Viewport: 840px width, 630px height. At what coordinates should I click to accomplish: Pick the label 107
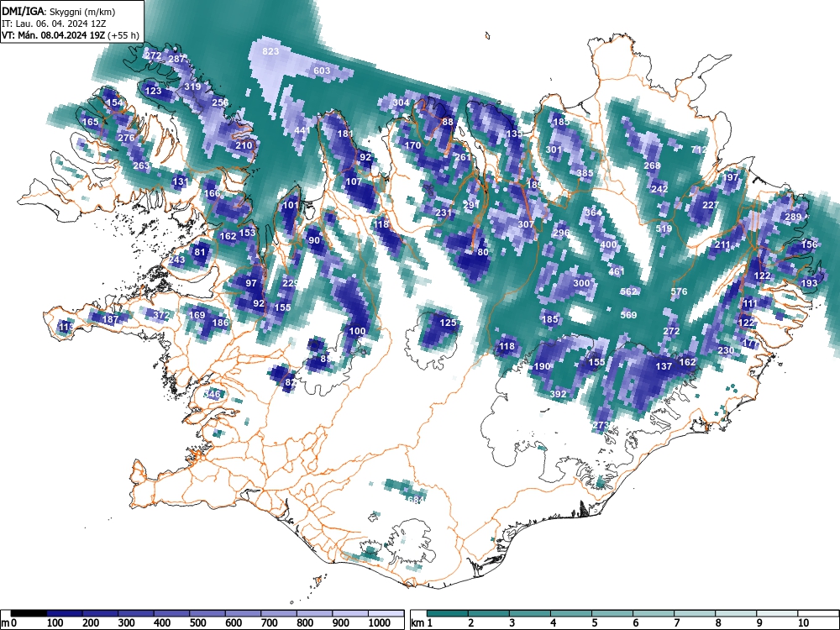[x=354, y=181]
